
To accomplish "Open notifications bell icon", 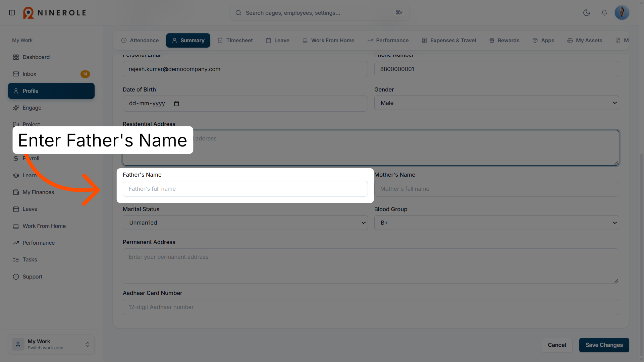I will tap(604, 13).
